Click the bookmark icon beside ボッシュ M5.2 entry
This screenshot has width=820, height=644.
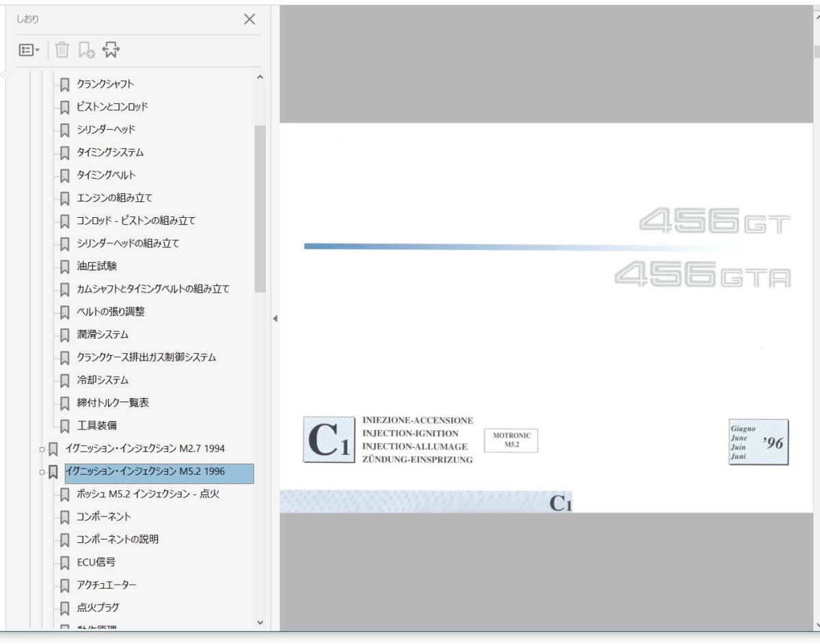click(x=65, y=494)
